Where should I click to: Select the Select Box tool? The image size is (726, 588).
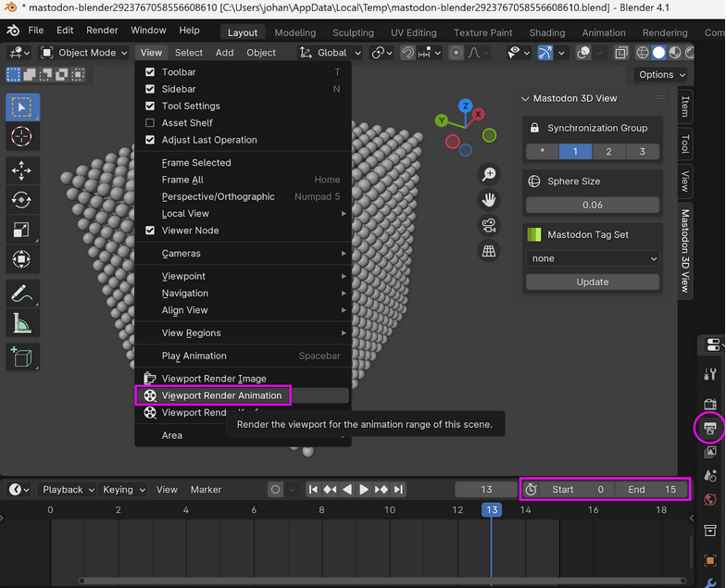pos(22,107)
